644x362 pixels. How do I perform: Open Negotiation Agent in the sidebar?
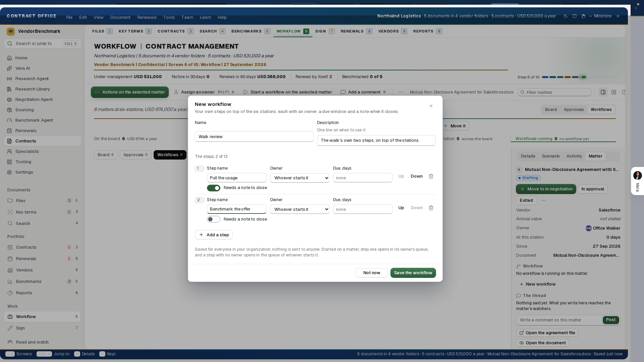[x=42, y=99]
